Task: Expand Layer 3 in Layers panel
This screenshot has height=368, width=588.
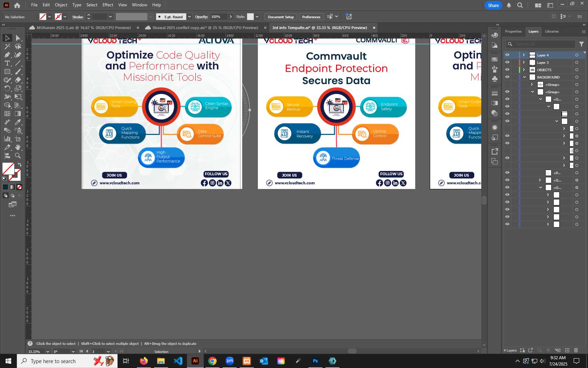Action: coord(524,62)
